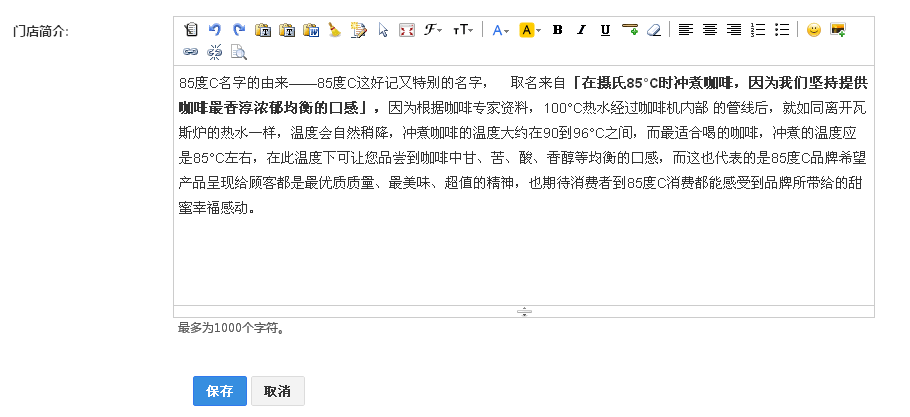Image resolution: width=910 pixels, height=417 pixels.
Task: Paste content from Word
Action: 311,30
